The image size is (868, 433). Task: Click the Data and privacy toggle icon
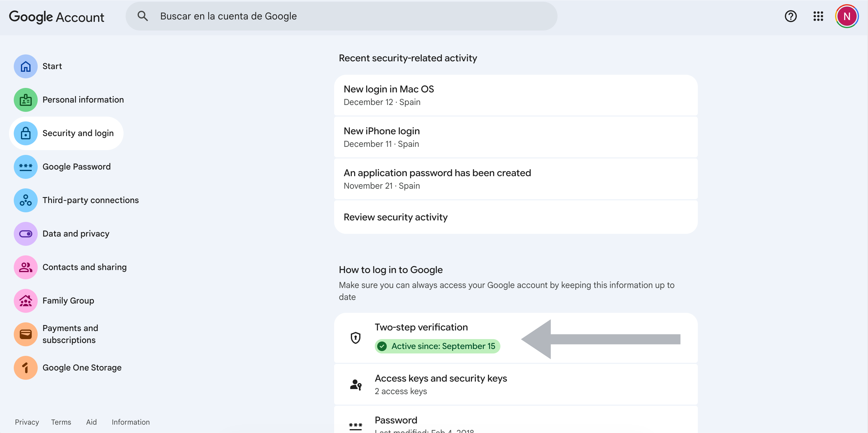[26, 234]
